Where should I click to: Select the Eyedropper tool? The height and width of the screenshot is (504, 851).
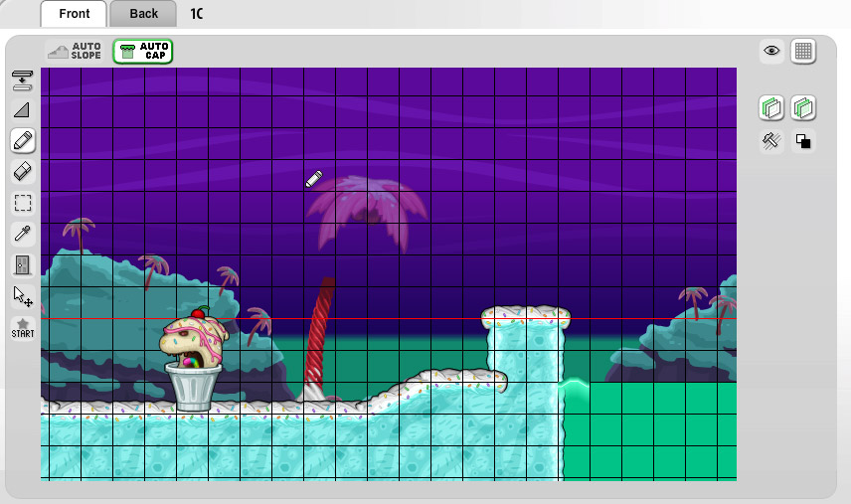tap(22, 234)
